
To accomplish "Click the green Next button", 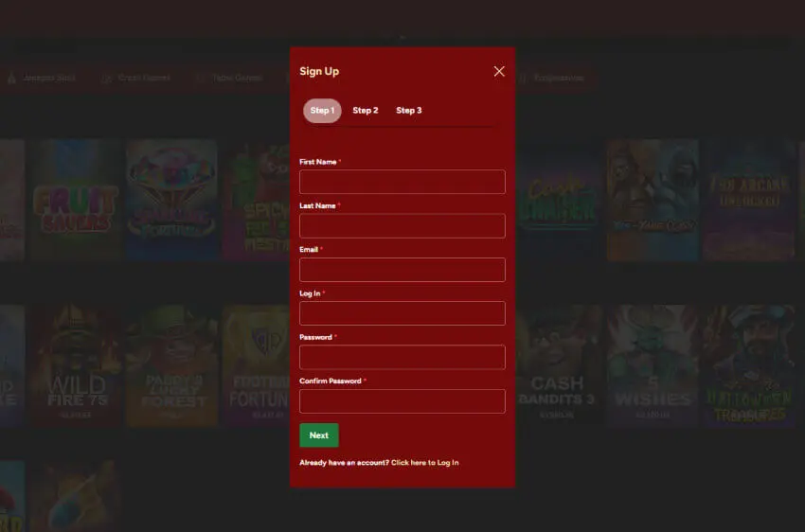I will point(319,435).
